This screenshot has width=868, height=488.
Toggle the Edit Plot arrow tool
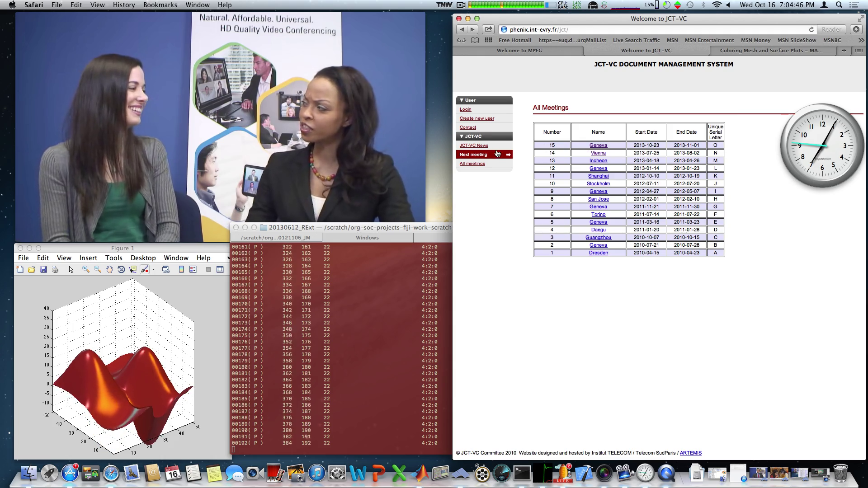tap(71, 270)
